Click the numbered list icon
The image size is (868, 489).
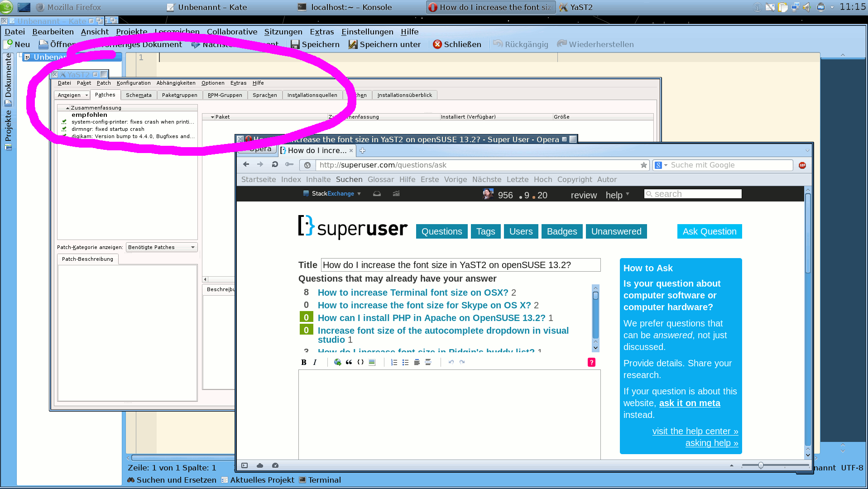pos(394,362)
